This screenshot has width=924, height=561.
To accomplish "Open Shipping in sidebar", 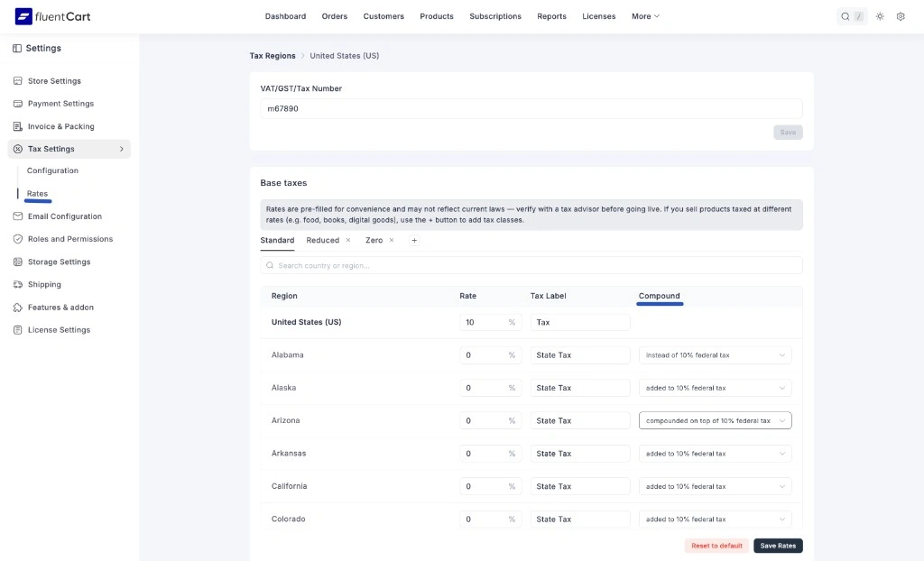I will pos(44,285).
